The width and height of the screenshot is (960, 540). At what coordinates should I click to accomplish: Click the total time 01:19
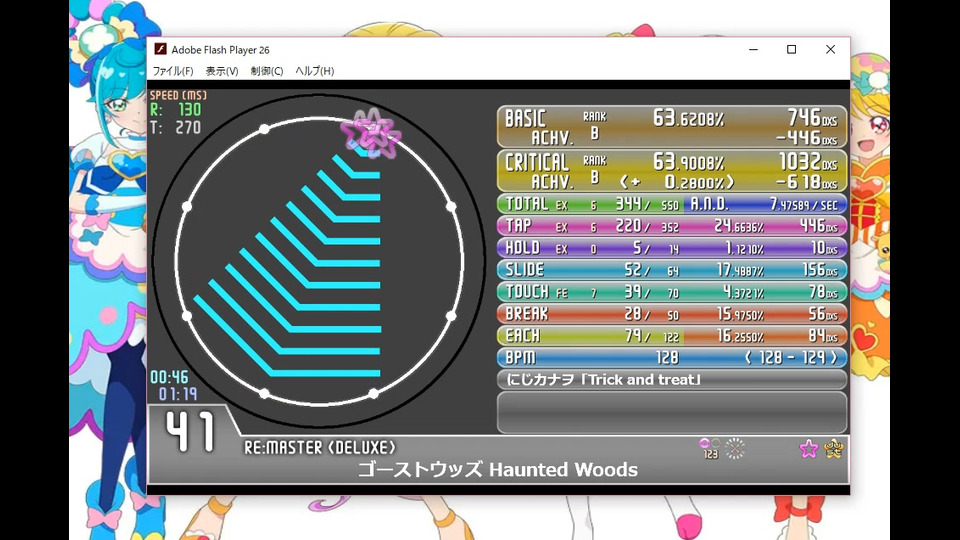tap(178, 394)
